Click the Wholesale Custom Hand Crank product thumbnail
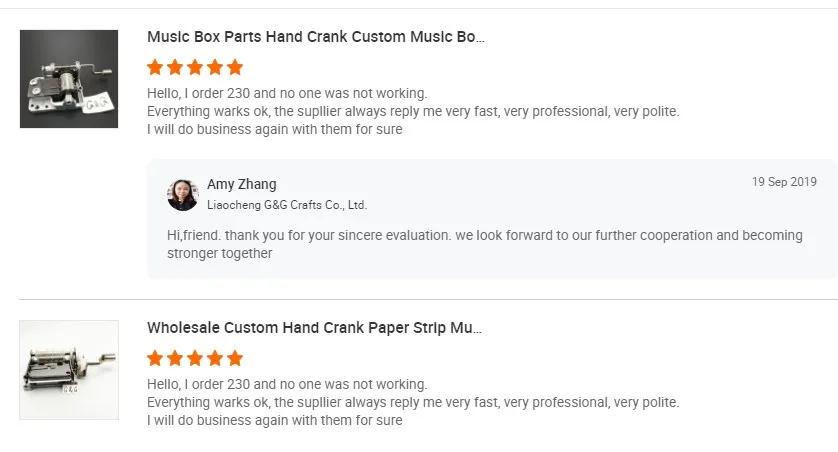The width and height of the screenshot is (838, 452). [x=69, y=370]
